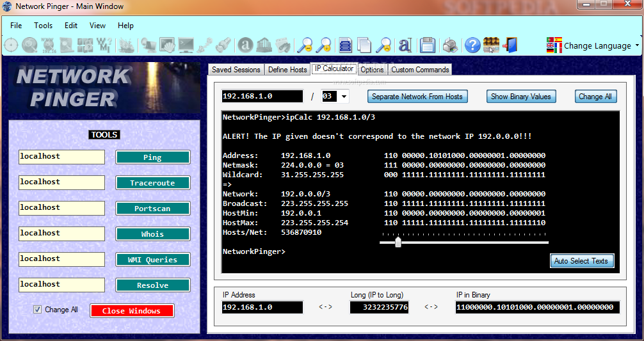
Task: Toggle the Change All checkbox under Tools
Action: (x=37, y=310)
